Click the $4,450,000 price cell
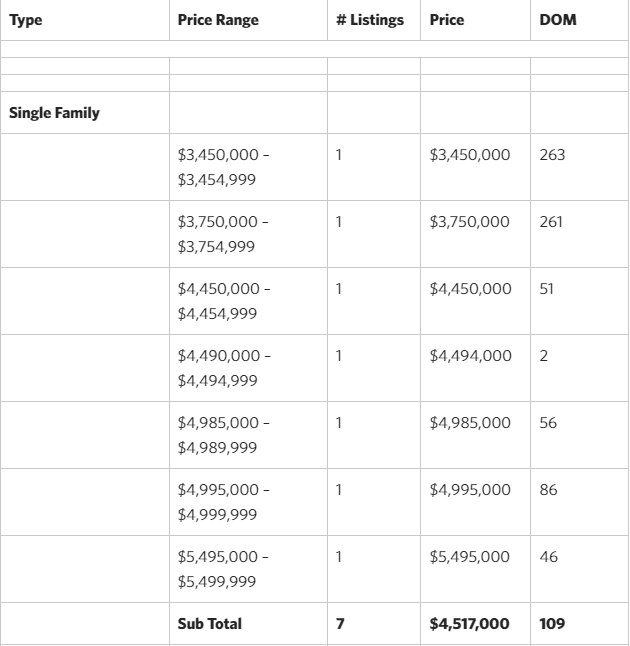Viewport: 630px width, 646px height. [470, 289]
